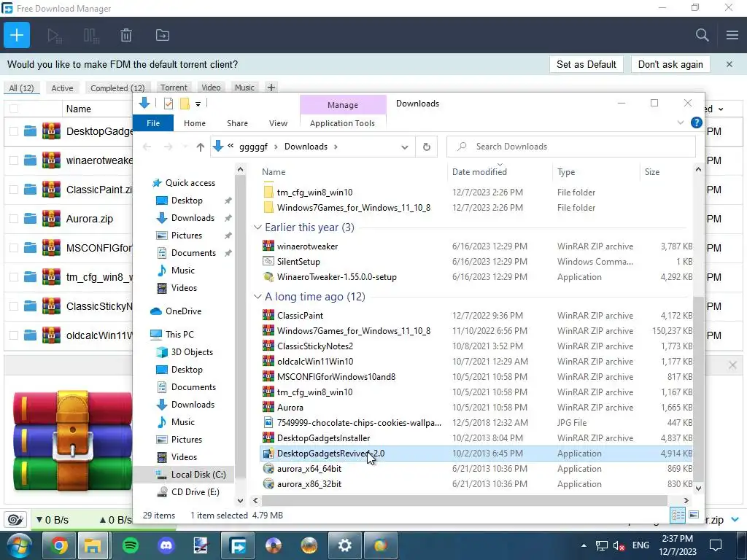Open address bar history dropdown

coord(404,147)
